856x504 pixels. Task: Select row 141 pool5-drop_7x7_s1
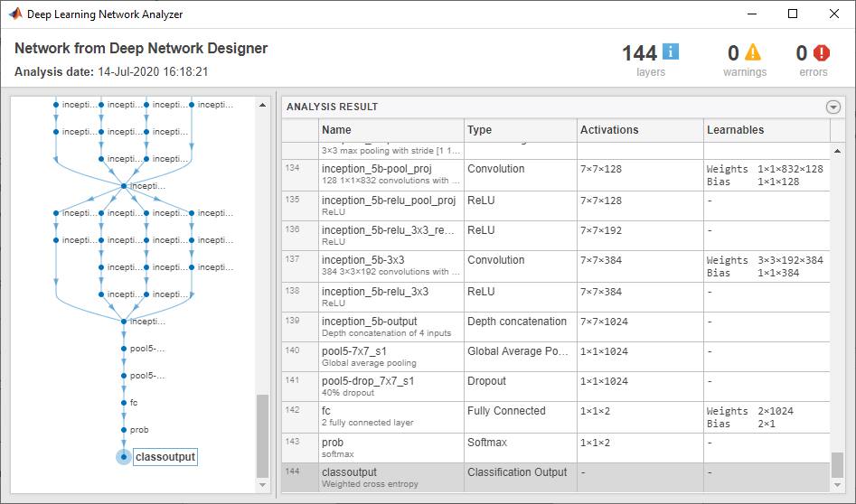tap(556, 387)
